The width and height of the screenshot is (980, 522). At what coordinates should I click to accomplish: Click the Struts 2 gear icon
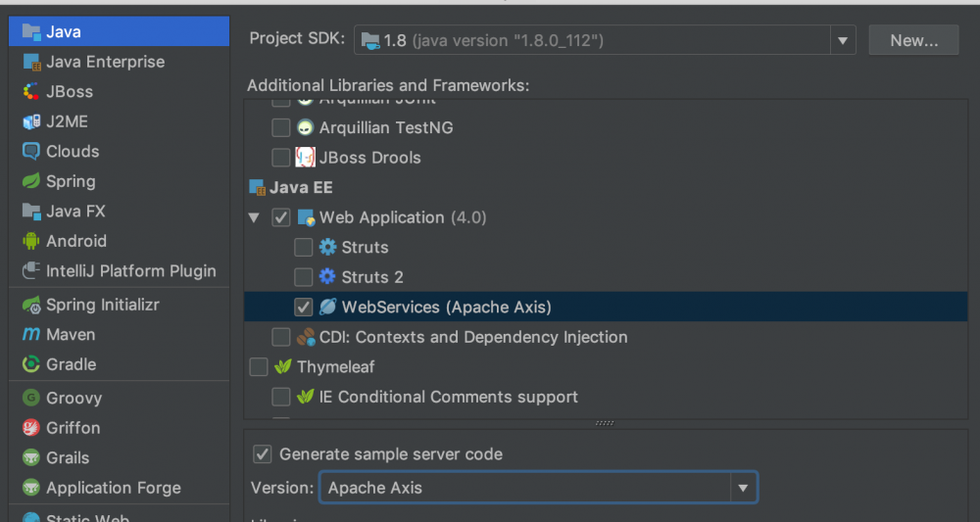tap(327, 276)
